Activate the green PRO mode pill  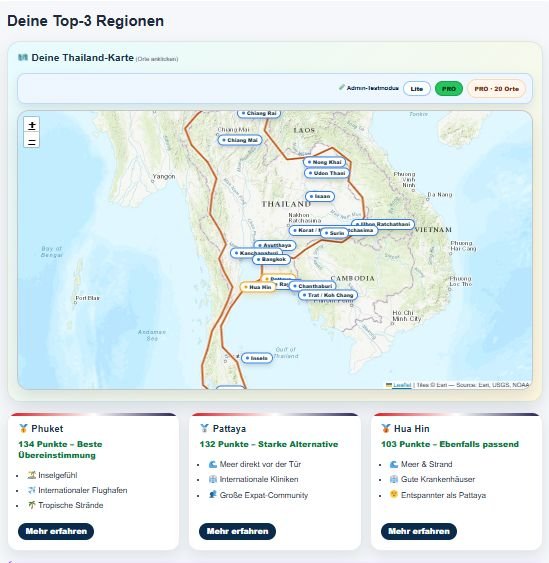(x=448, y=89)
